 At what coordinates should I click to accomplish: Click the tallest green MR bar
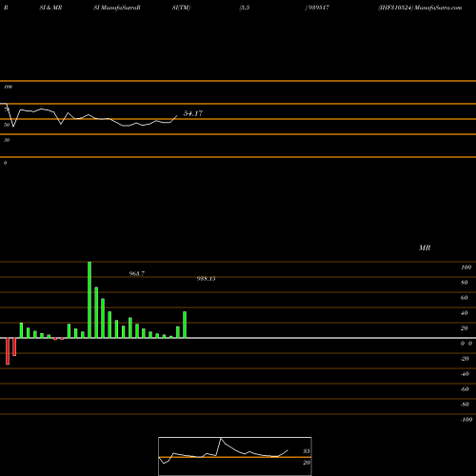click(89, 300)
